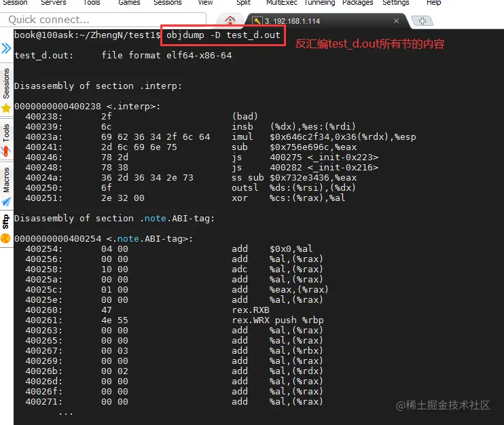504x425 pixels.
Task: Click the 'file format elf64-x86-64' text
Action: (x=166, y=55)
